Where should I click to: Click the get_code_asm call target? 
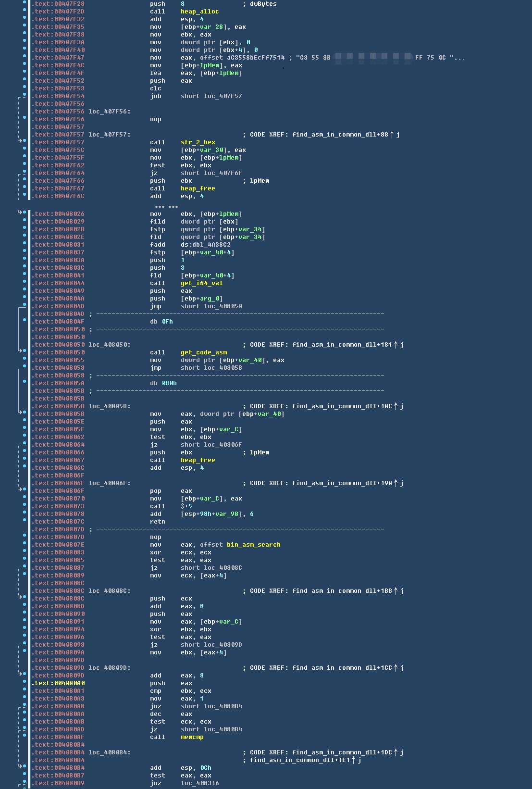[x=203, y=352]
